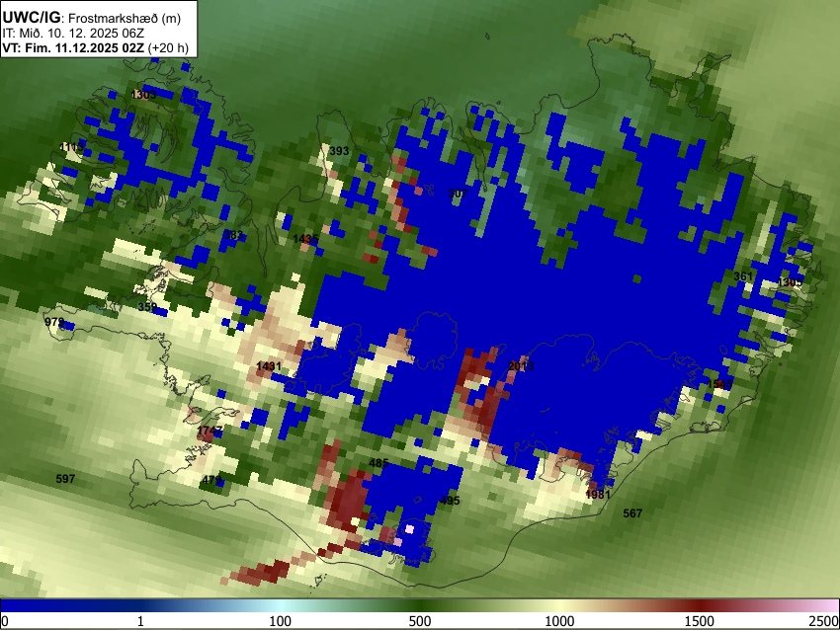Viewport: 840px width, 630px height.
Task: Click the 500 tick on the color scale
Action: (x=419, y=621)
